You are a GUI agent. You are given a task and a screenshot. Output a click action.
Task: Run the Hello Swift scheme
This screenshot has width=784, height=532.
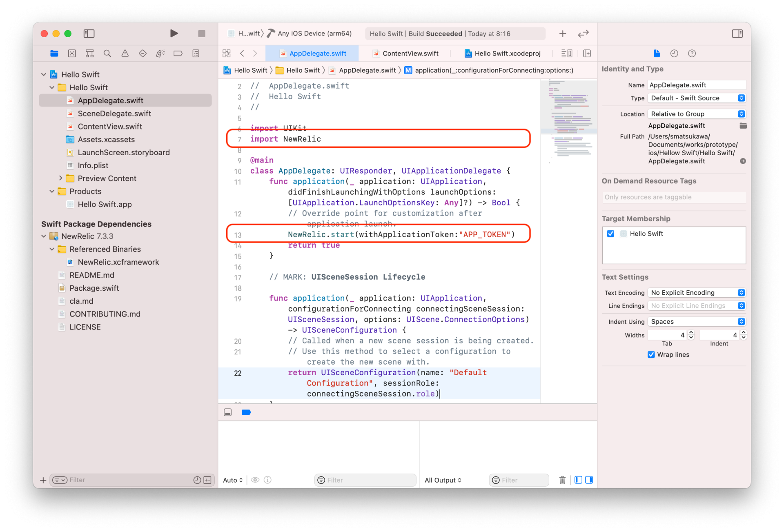pos(174,33)
